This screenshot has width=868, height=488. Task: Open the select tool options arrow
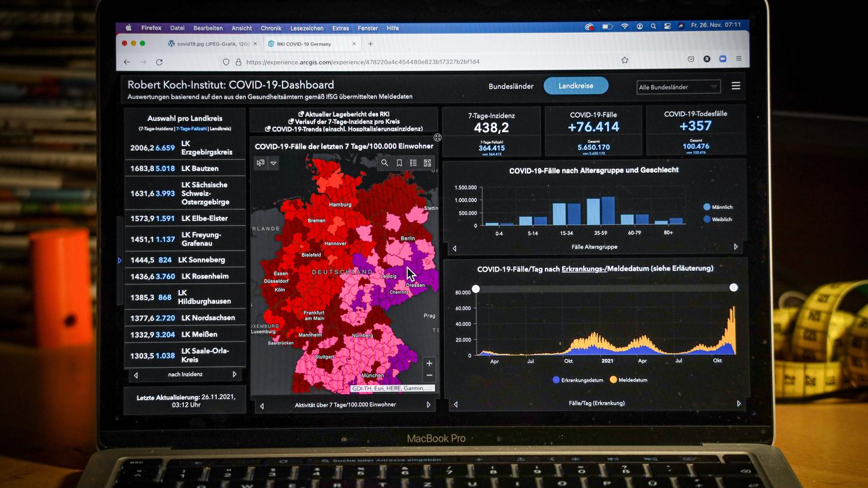pyautogui.click(x=274, y=163)
